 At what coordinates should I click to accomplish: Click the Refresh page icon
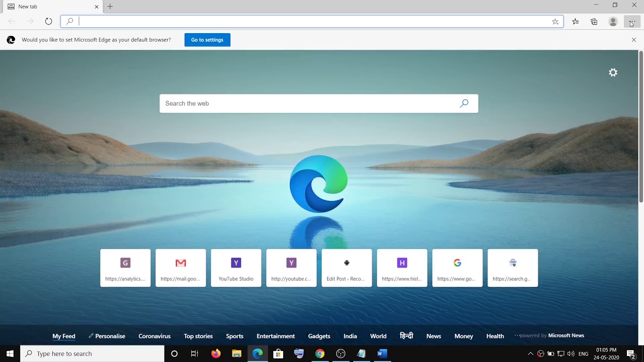click(x=49, y=22)
